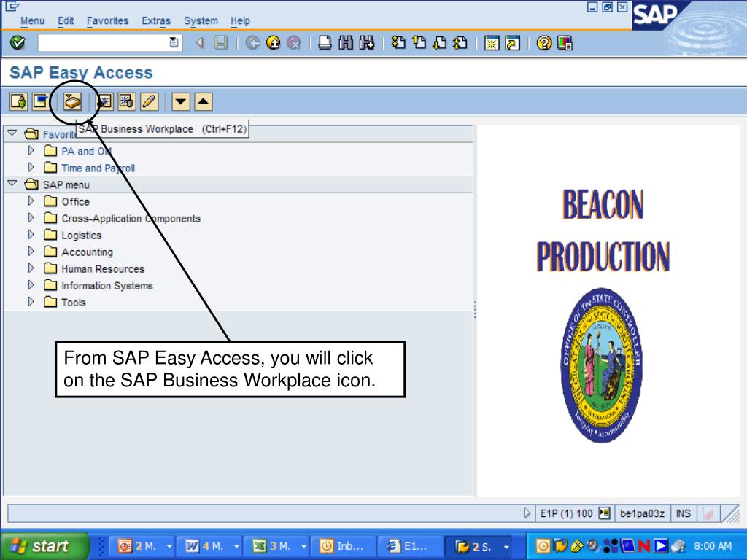Viewport: 747px width, 560px height.
Task: Toggle the INS insert mode indicator
Action: pyautogui.click(x=683, y=513)
